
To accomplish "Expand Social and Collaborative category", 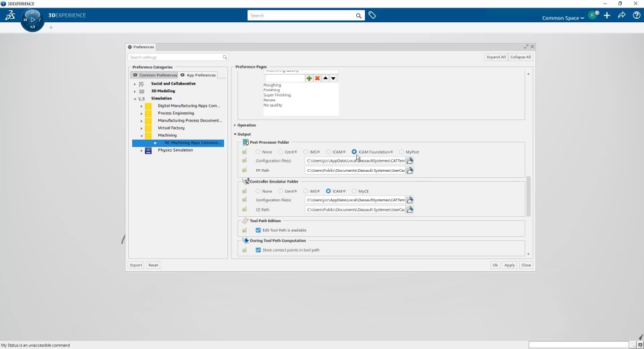I will 135,84.
